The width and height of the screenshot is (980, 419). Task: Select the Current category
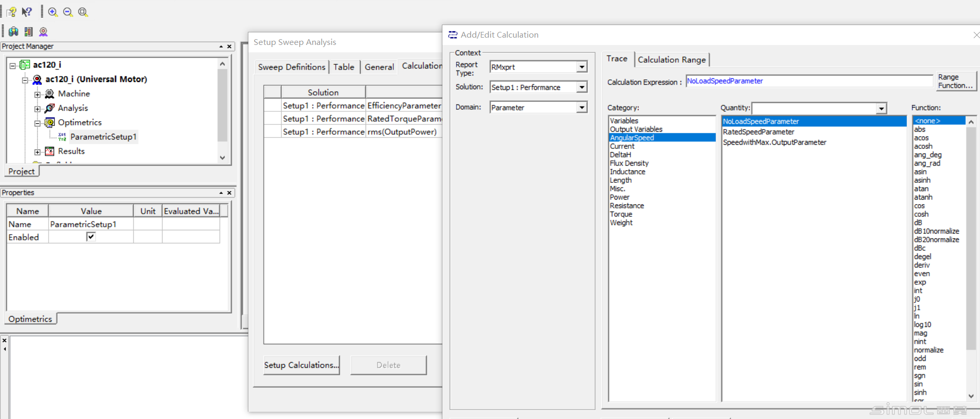[x=622, y=146]
